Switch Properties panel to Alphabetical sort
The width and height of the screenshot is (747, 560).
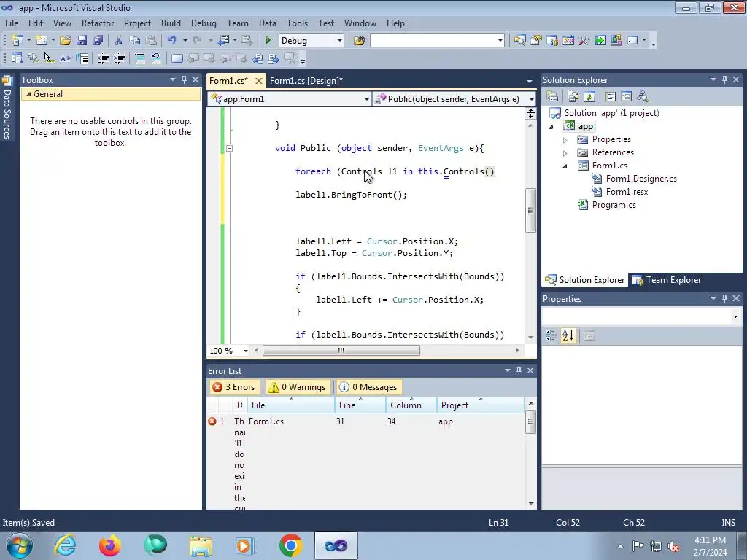568,335
